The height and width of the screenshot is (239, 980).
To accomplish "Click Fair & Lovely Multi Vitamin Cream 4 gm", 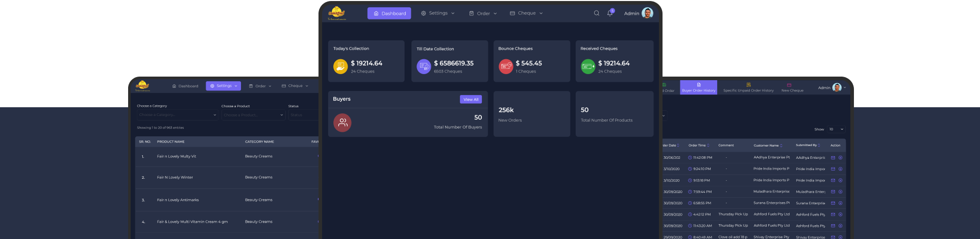I will (192, 222).
